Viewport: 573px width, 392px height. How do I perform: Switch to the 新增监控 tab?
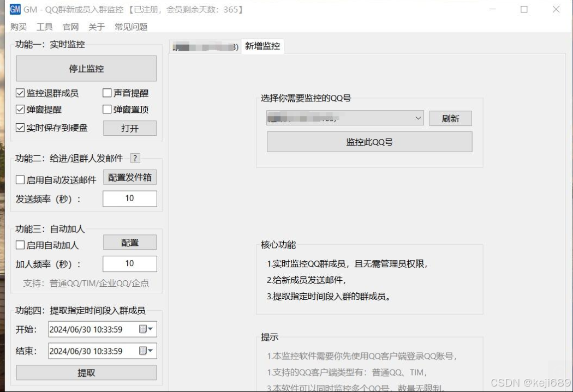(x=262, y=46)
